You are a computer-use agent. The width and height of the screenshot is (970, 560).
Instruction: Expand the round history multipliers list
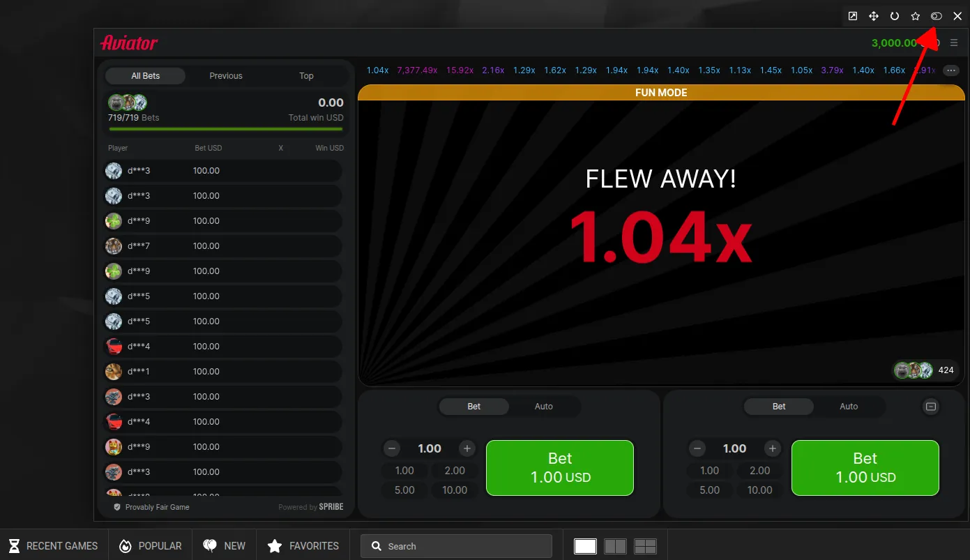click(950, 70)
